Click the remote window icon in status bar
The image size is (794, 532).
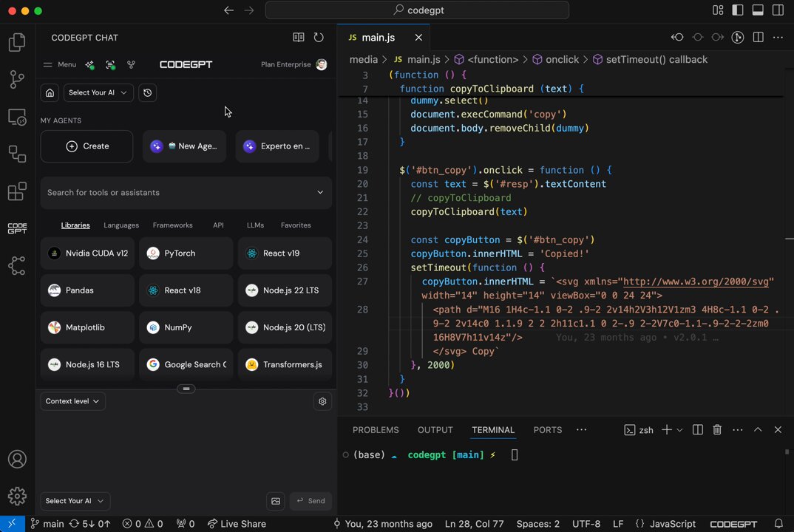pyautogui.click(x=12, y=524)
